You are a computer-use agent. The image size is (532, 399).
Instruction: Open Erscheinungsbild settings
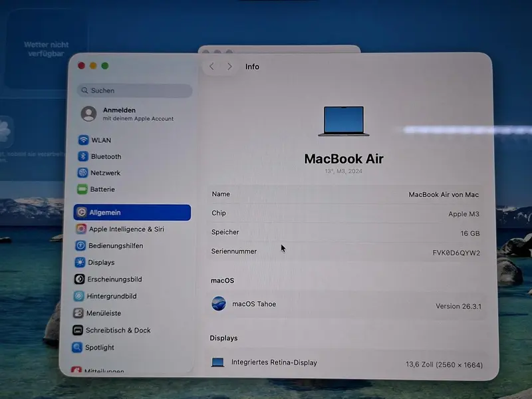coord(130,279)
